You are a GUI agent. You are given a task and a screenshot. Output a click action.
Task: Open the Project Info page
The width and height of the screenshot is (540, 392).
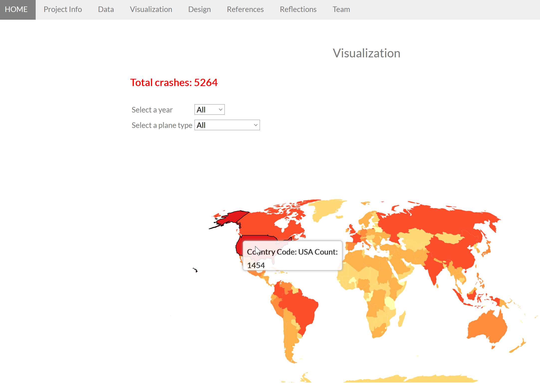coord(63,9)
